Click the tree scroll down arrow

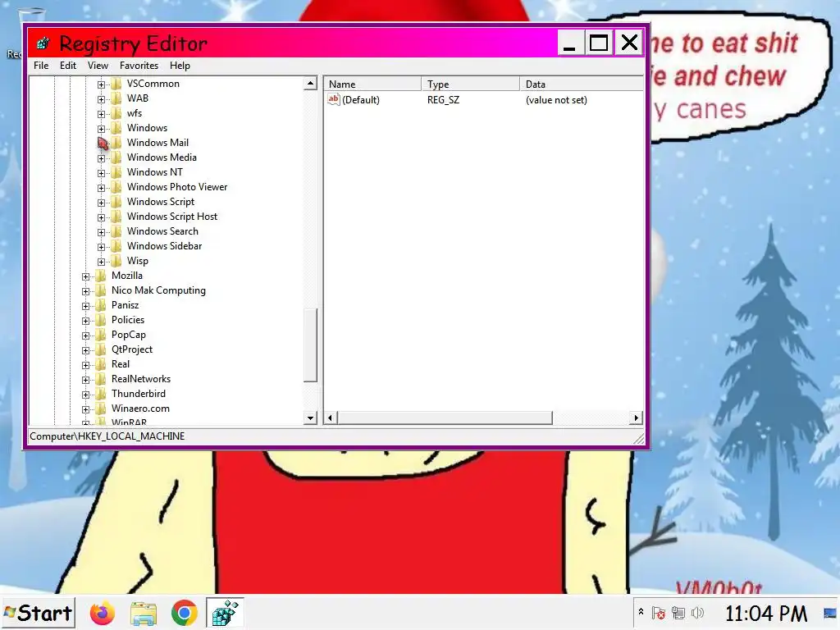point(310,418)
